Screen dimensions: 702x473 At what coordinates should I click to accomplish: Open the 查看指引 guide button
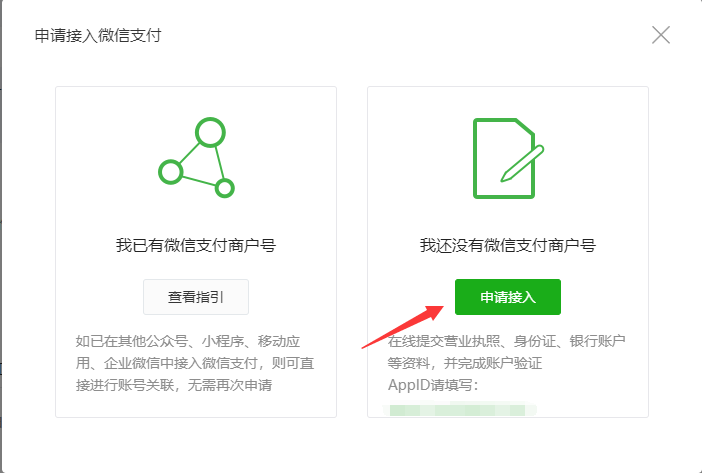click(196, 297)
